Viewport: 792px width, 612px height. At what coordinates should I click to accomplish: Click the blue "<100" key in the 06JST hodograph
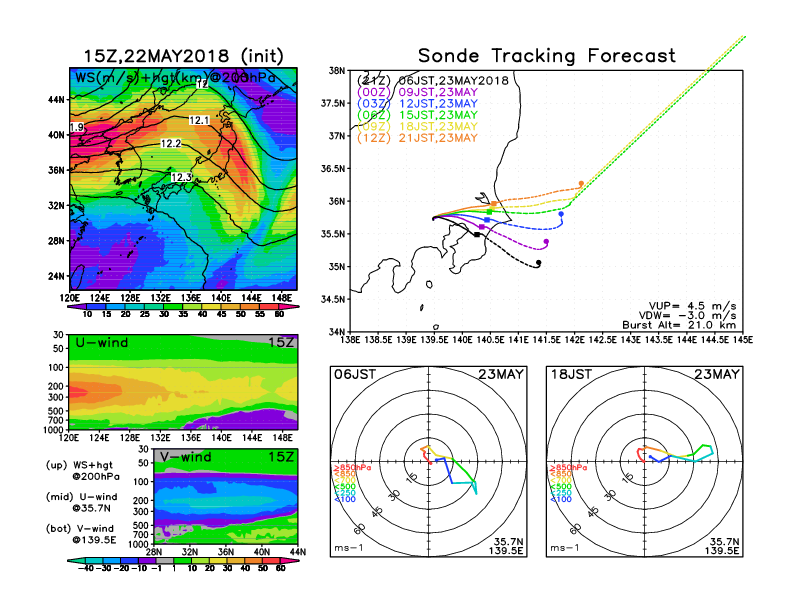coord(345,499)
